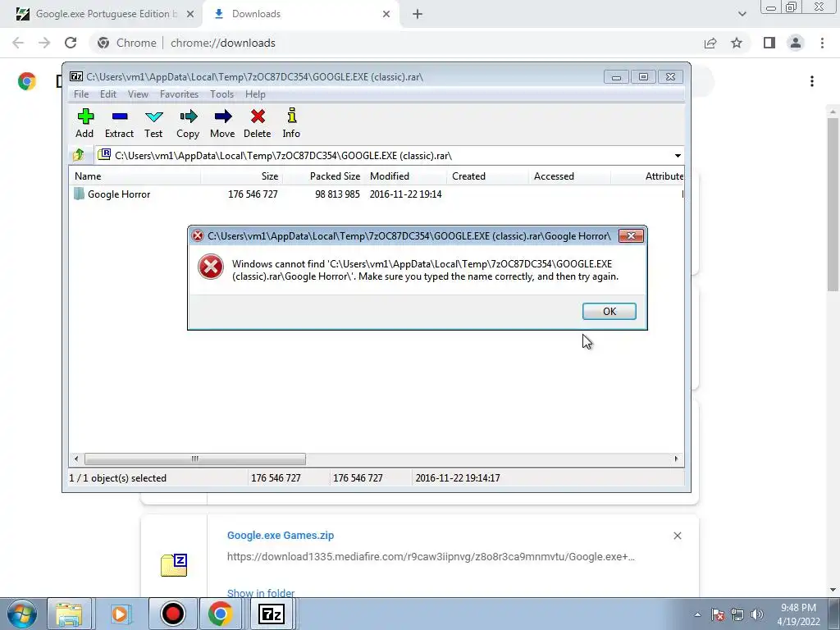The image size is (840, 630).
Task: Open the Action Center flag tray icon
Action: [x=718, y=614]
